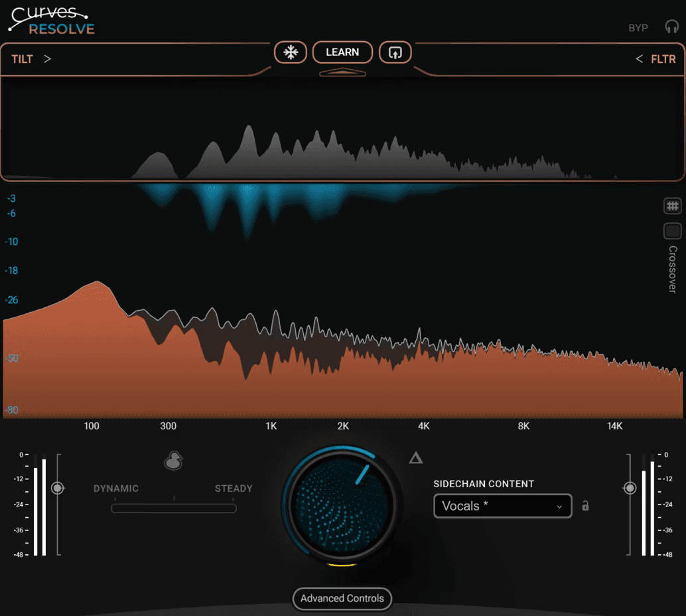Viewport: 686px width, 616px height.
Task: Click the Crossover vertical label
Action: tap(673, 269)
